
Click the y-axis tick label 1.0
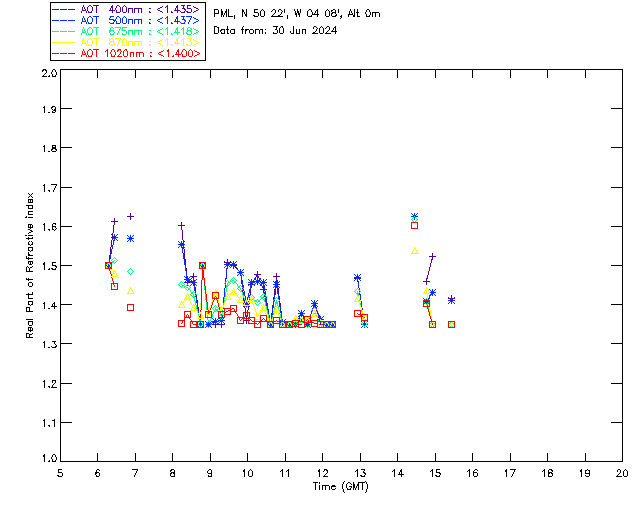coord(49,458)
